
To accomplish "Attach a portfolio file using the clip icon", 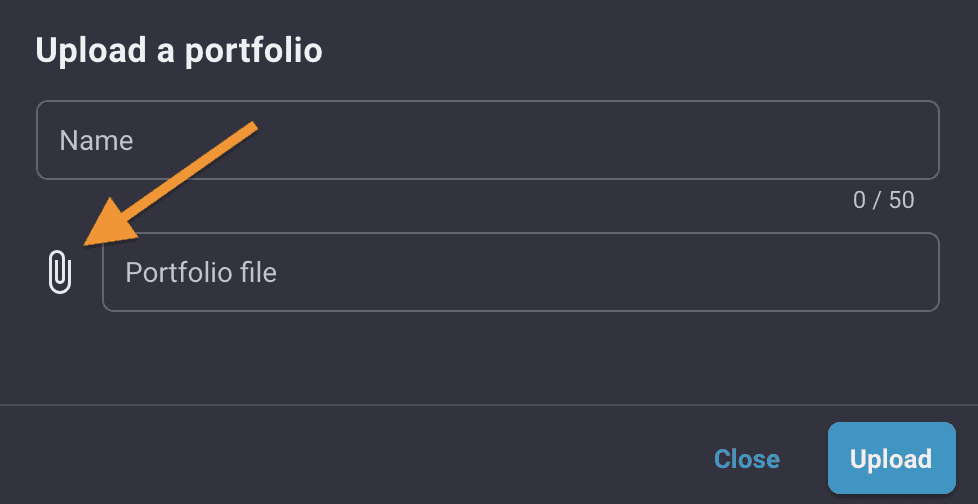I will pyautogui.click(x=60, y=272).
